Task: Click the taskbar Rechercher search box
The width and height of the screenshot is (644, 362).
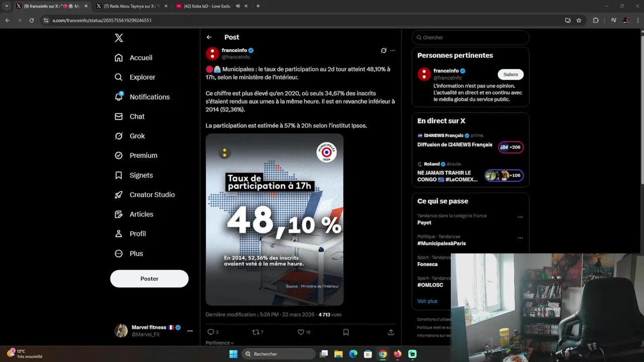Action: tap(279, 354)
